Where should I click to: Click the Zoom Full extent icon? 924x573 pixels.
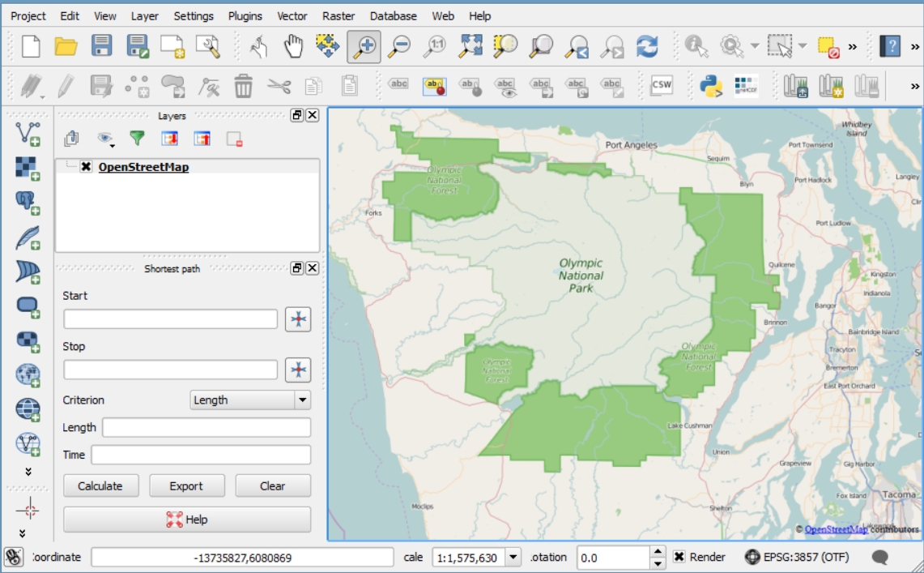(471, 46)
